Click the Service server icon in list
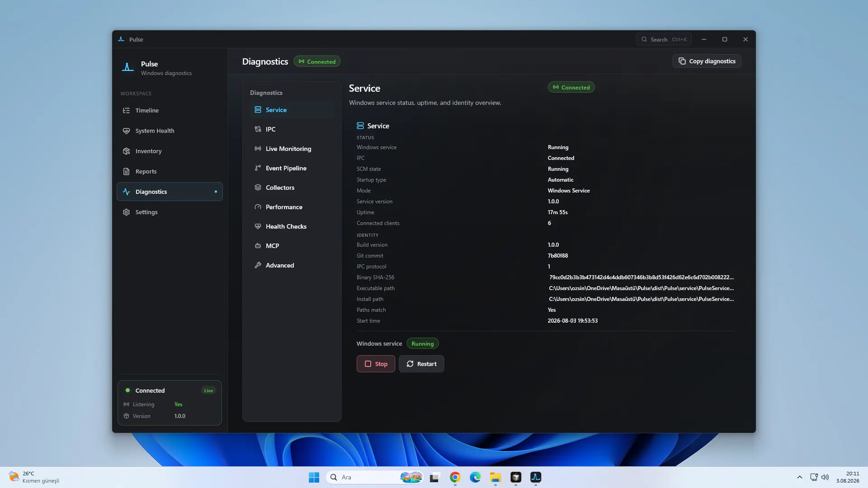 coord(258,110)
